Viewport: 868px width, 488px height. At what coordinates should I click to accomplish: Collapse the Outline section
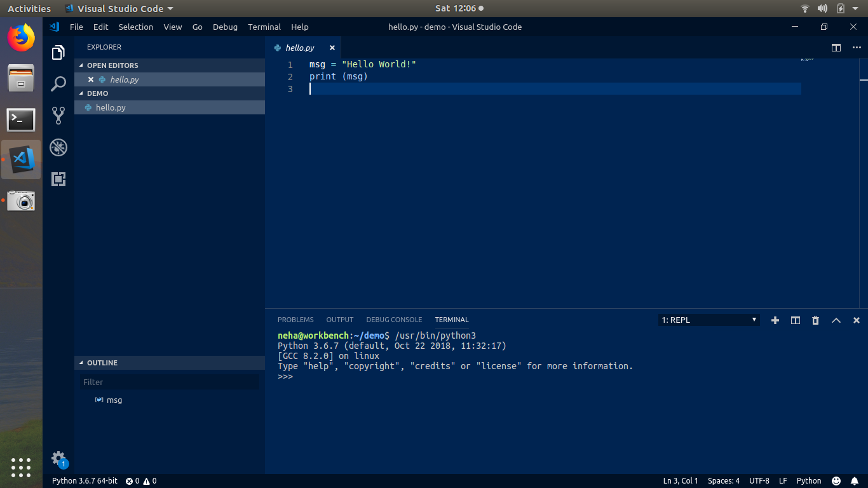point(170,363)
